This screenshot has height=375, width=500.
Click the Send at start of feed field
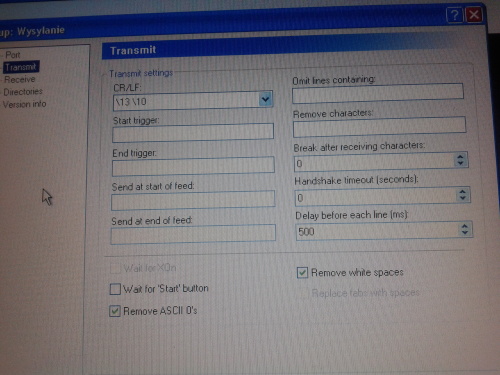193,200
